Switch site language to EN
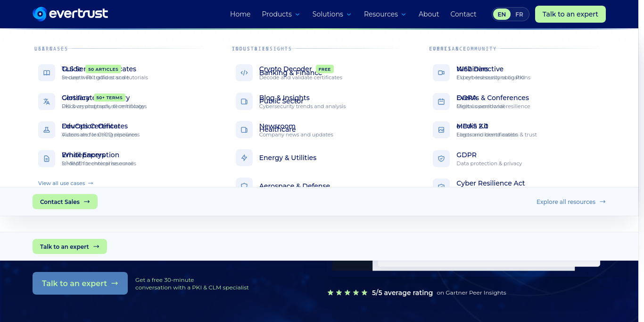This screenshot has height=322, width=644. tap(502, 14)
